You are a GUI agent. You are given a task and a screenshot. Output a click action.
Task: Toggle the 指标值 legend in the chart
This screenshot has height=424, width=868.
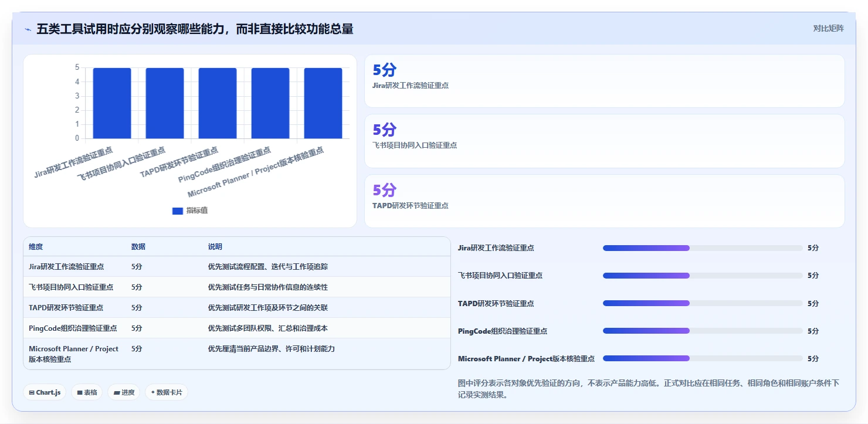[189, 211]
